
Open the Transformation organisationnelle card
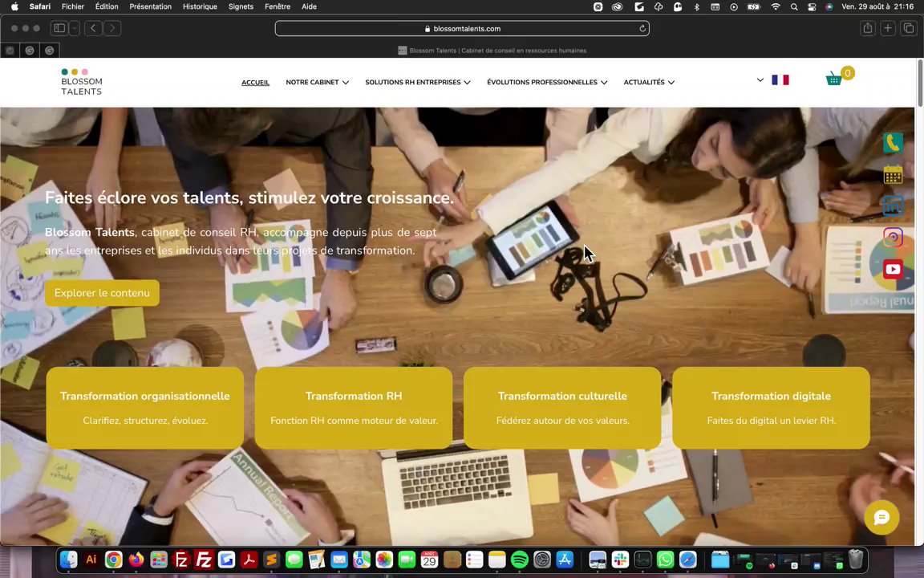tap(145, 408)
